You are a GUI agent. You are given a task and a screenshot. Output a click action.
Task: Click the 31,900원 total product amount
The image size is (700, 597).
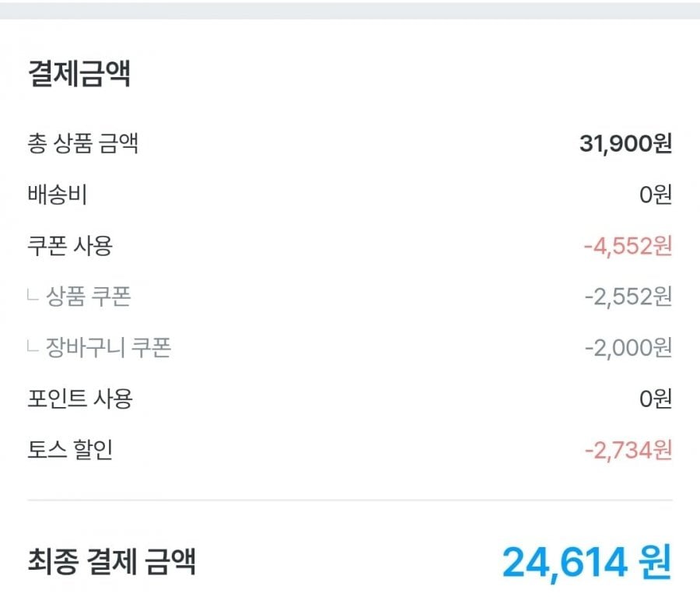pos(625,143)
